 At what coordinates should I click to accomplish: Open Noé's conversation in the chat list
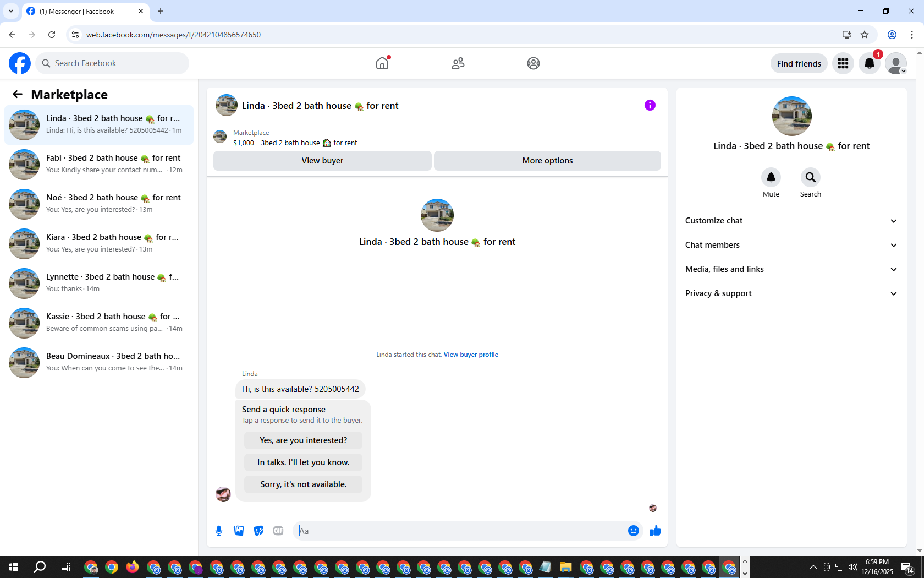point(99,204)
